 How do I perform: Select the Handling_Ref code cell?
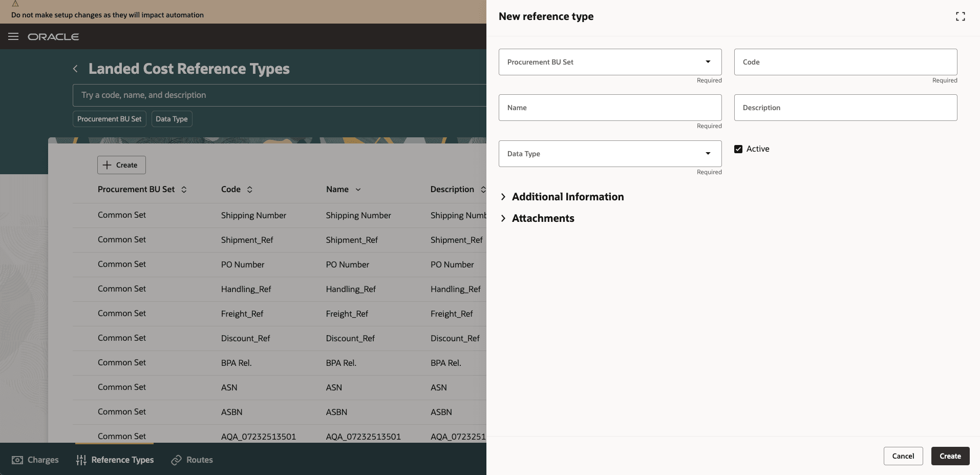coord(246,290)
